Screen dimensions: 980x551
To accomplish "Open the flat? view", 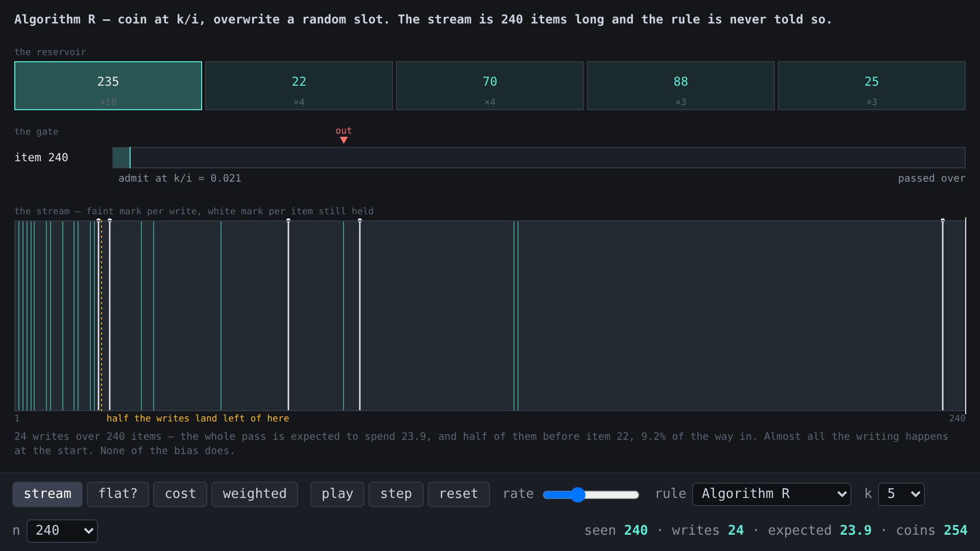I will 118,494.
